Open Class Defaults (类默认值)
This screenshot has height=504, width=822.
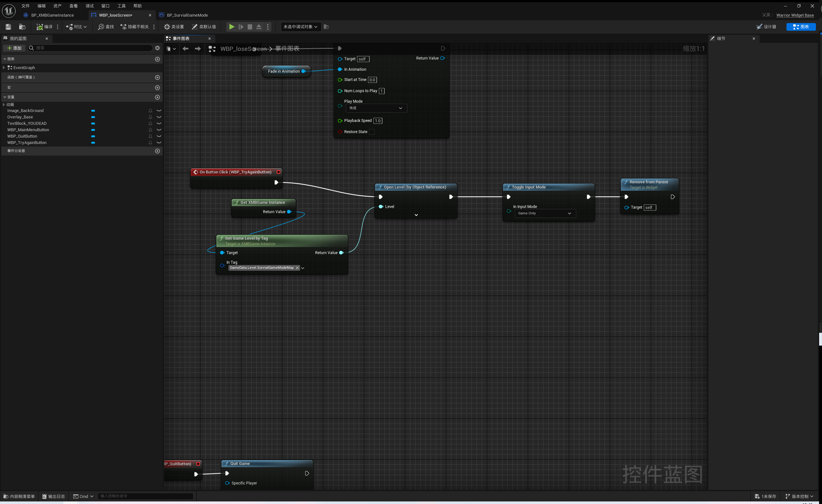pyautogui.click(x=204, y=27)
